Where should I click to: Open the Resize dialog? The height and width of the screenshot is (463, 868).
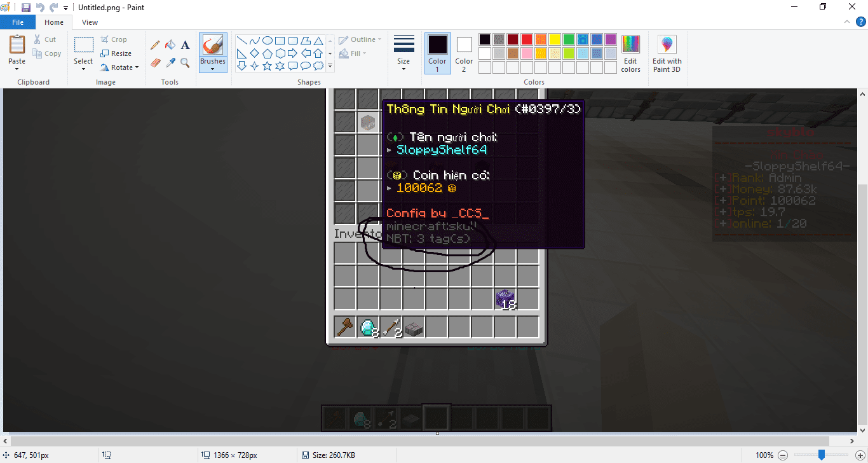point(116,53)
